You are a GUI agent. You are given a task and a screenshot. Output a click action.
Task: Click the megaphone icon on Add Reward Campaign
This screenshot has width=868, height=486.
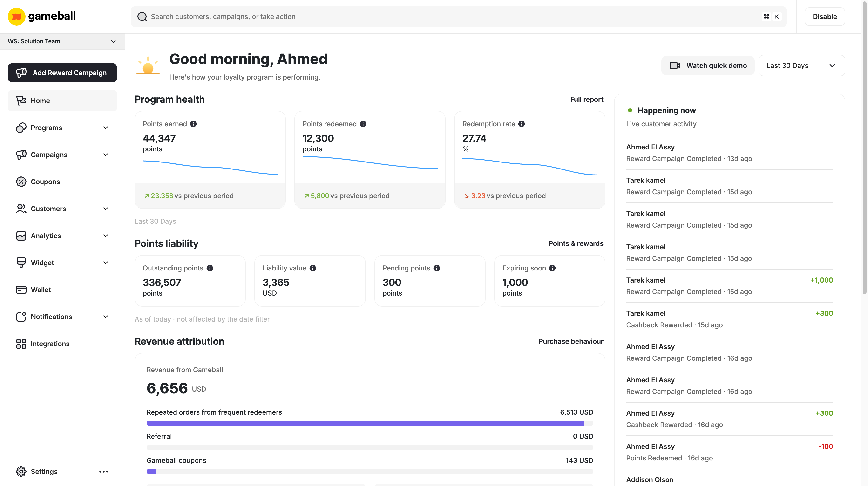pyautogui.click(x=21, y=72)
